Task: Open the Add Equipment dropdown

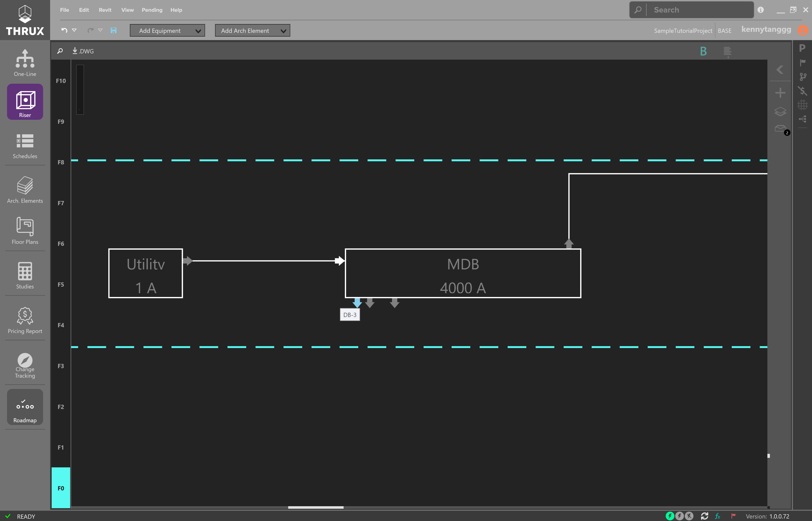Action: (167, 31)
